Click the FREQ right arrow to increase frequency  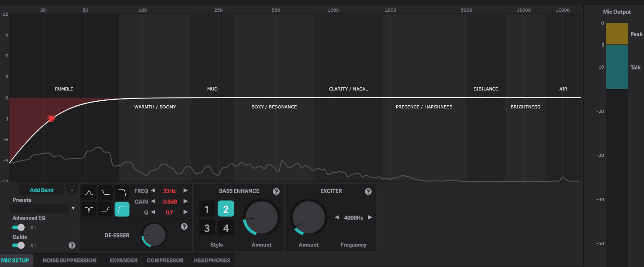click(185, 191)
